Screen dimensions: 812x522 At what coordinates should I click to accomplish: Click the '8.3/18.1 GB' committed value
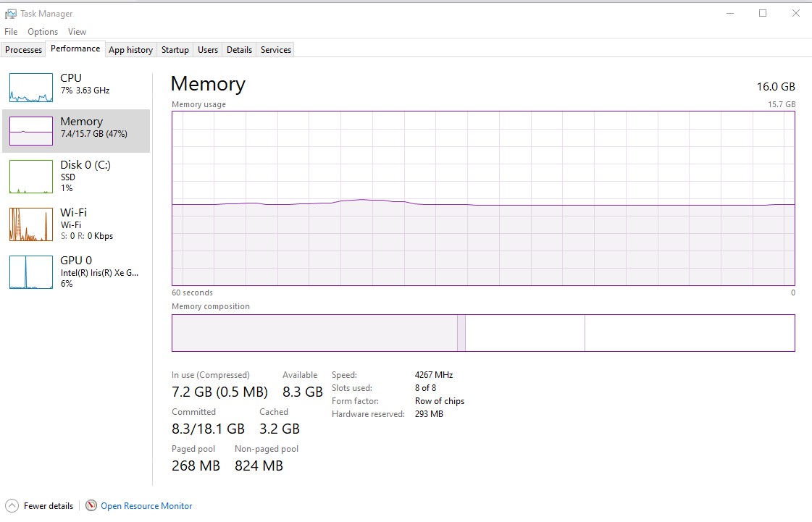tap(208, 429)
